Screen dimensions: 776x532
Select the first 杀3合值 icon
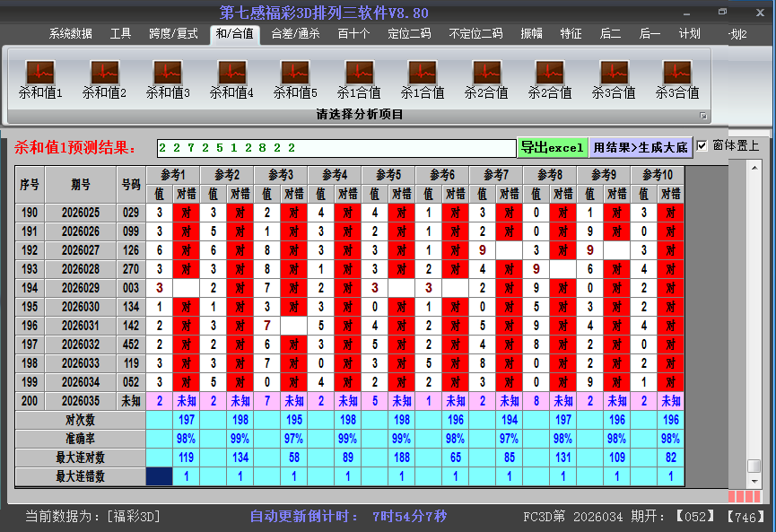coord(614,73)
